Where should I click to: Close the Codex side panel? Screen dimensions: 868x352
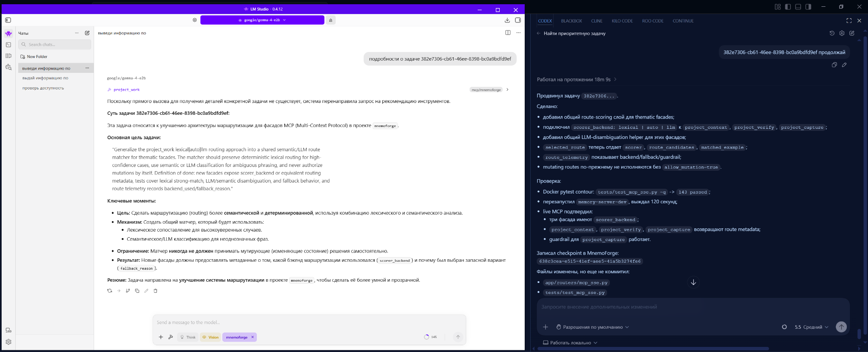point(860,20)
